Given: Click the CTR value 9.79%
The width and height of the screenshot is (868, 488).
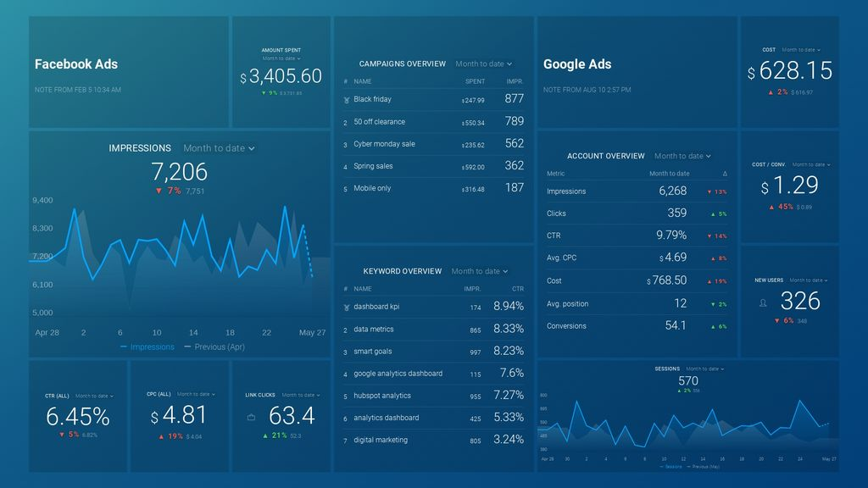Looking at the screenshot, I should (x=671, y=236).
